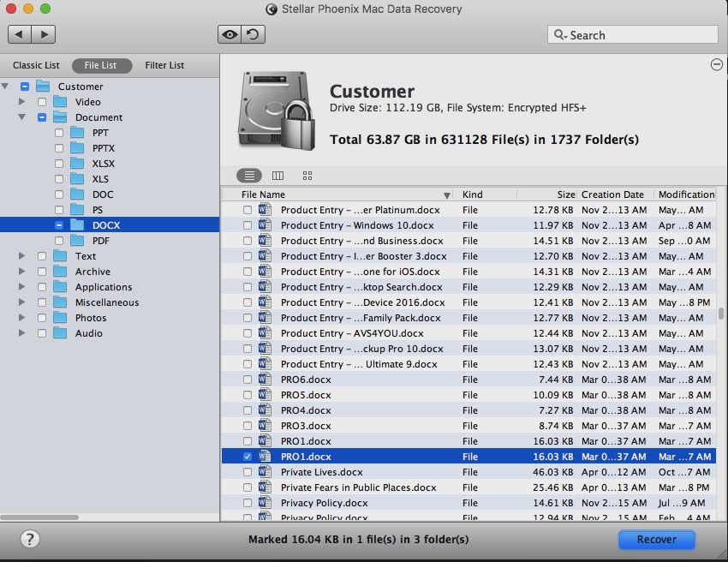Collapse the results panel via top-right disclosure
The image size is (728, 562).
716,64
